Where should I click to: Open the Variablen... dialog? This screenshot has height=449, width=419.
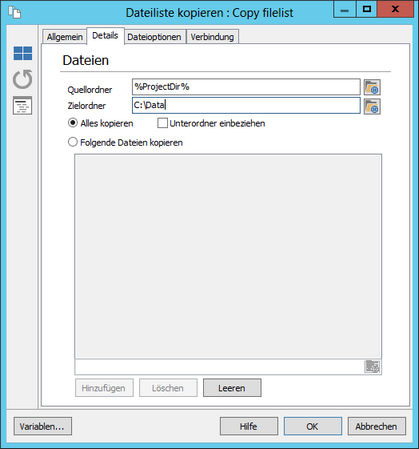click(42, 426)
